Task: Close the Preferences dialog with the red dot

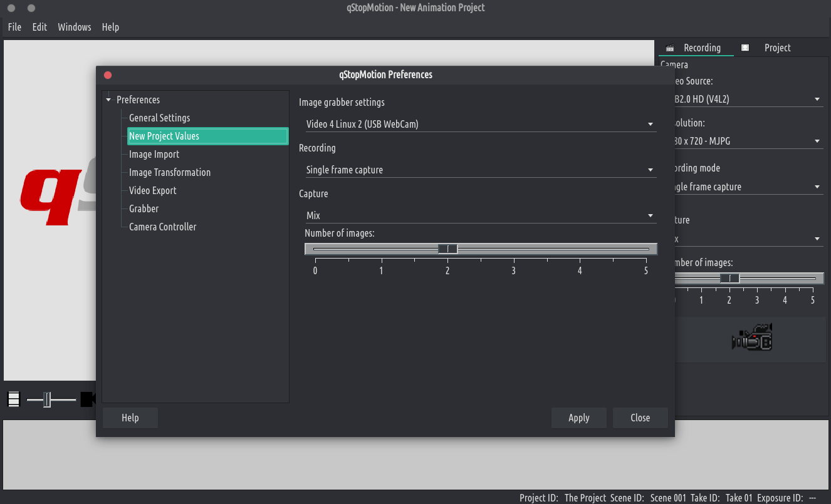Action: pyautogui.click(x=108, y=75)
